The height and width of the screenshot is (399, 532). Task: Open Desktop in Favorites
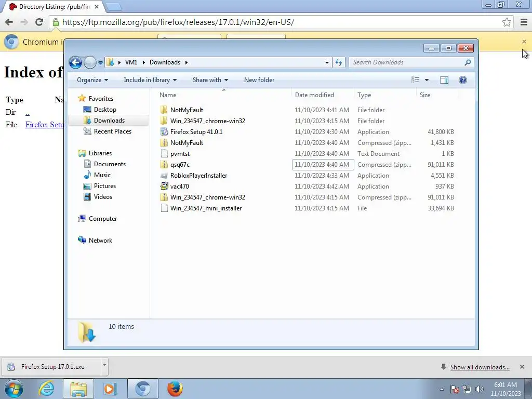click(105, 110)
